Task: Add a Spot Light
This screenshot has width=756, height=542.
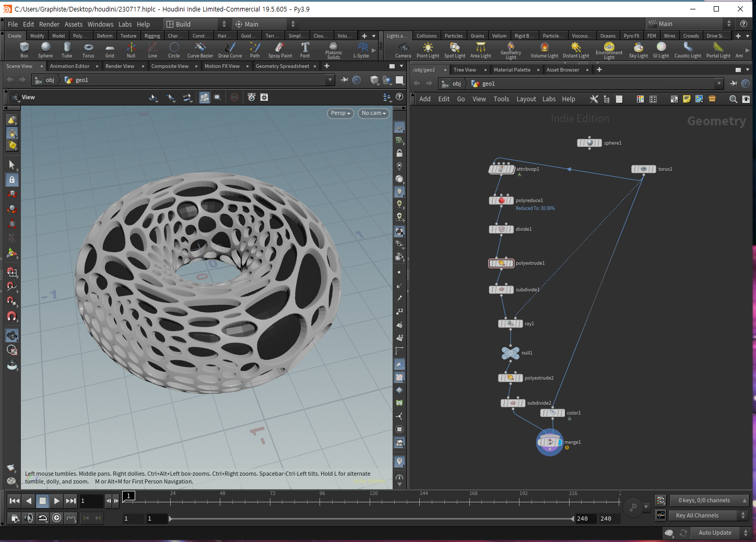Action: (x=455, y=50)
